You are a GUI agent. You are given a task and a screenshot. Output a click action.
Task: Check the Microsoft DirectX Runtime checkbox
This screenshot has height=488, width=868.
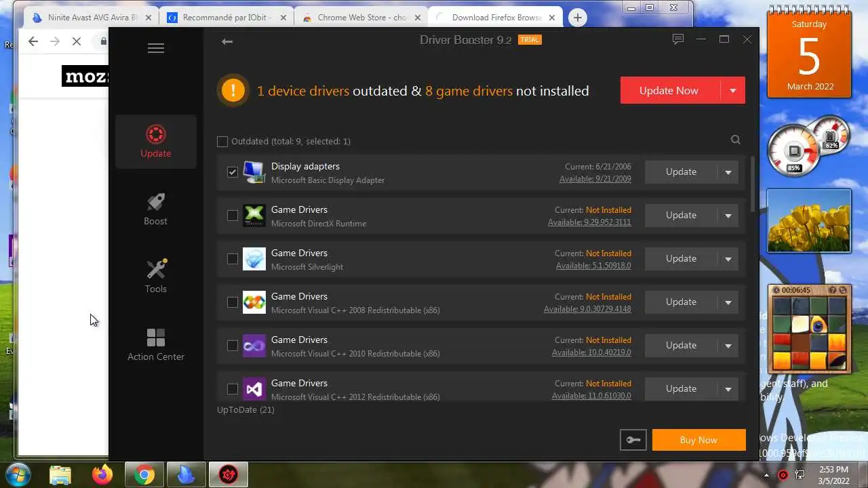click(233, 216)
